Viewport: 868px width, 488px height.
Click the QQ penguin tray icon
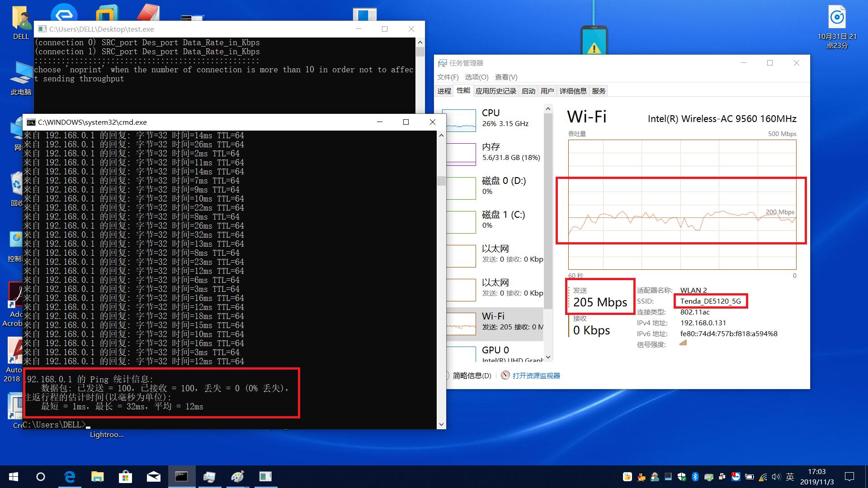[641, 477]
